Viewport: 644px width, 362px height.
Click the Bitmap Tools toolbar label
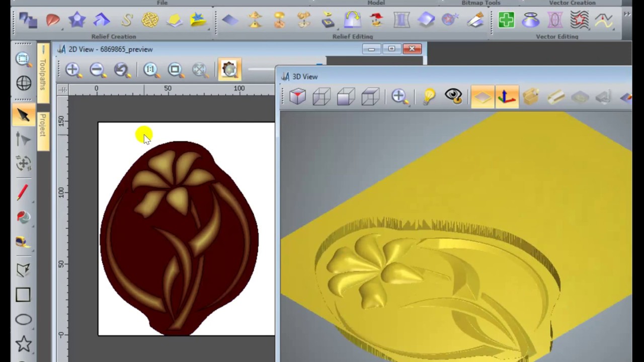pos(481,3)
